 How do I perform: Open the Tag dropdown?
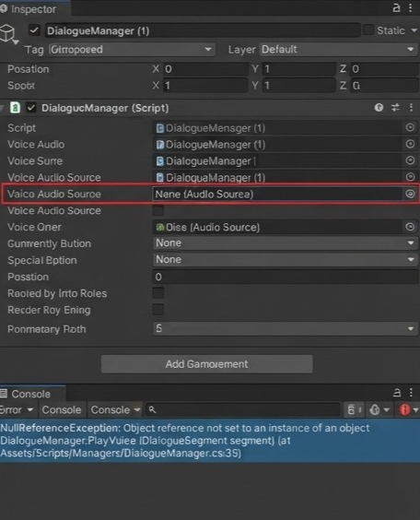(x=132, y=50)
